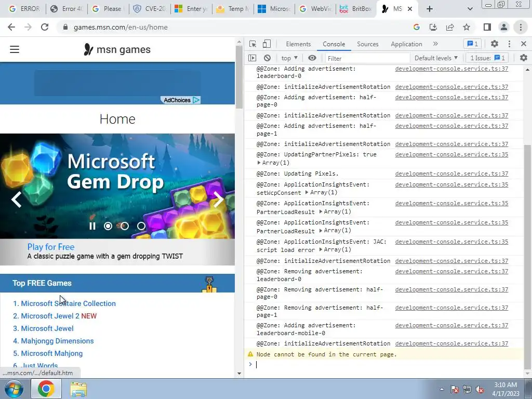Open the tab search dropdown chevron
532x399 pixels.
point(470,9)
